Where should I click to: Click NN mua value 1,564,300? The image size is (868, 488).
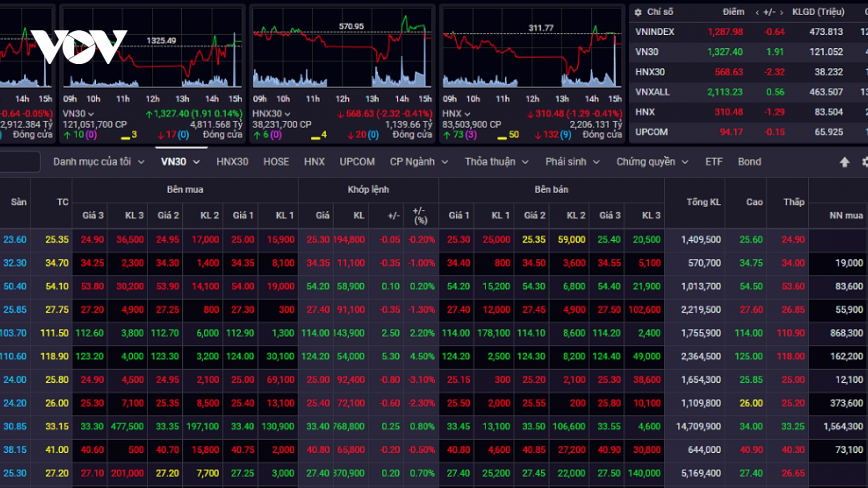click(843, 426)
